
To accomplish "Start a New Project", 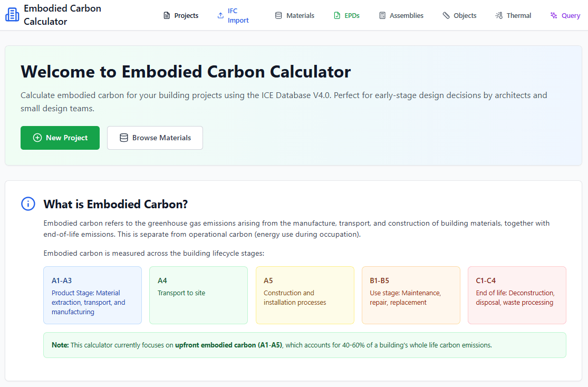I will 60,138.
